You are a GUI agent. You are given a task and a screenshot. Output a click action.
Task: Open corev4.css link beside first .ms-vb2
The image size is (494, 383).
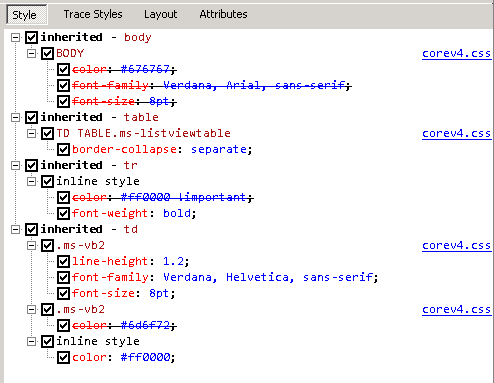[456, 245]
